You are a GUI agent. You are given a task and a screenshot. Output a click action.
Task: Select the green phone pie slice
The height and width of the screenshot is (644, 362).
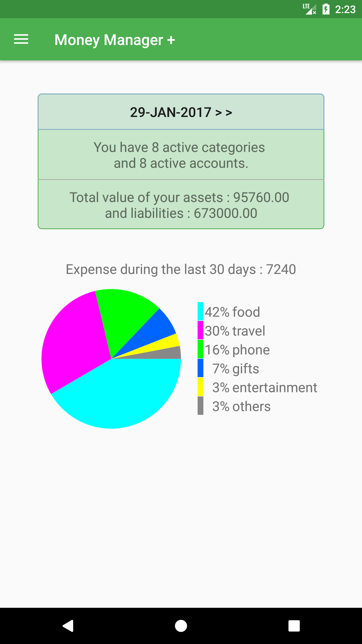[x=123, y=314]
